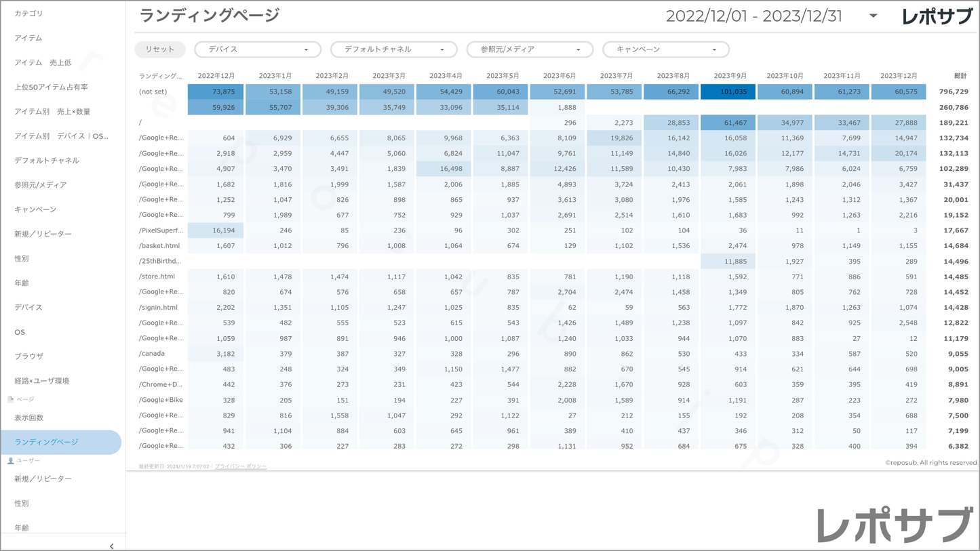The height and width of the screenshot is (551, 980).
Task: Select the ランディングページ sidebar item
Action: tap(46, 442)
